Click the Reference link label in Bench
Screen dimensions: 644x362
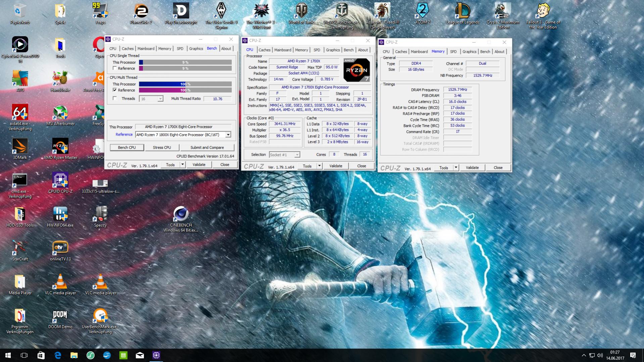coord(124,135)
